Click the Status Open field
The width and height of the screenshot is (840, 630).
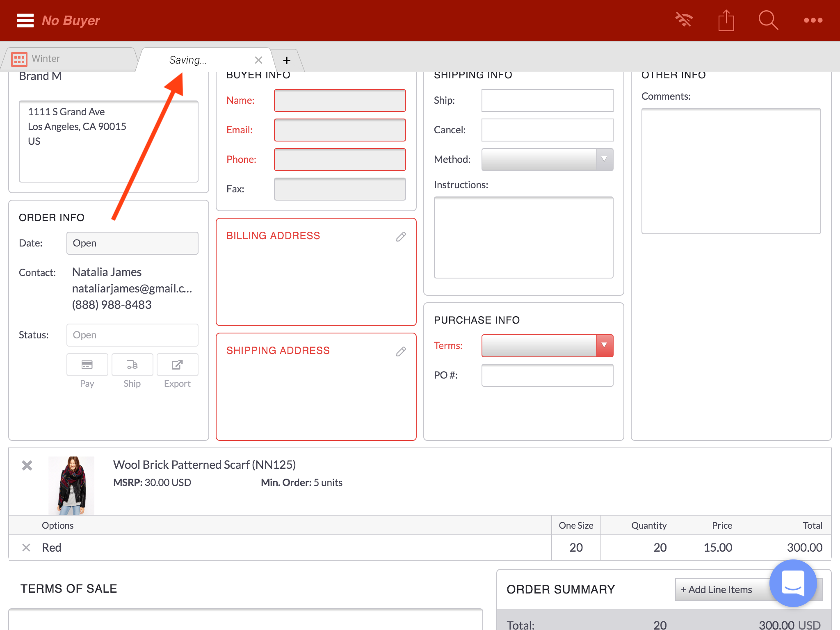pyautogui.click(x=132, y=335)
